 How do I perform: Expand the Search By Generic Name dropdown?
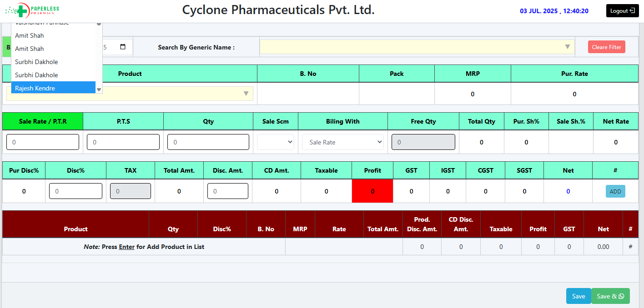567,47
